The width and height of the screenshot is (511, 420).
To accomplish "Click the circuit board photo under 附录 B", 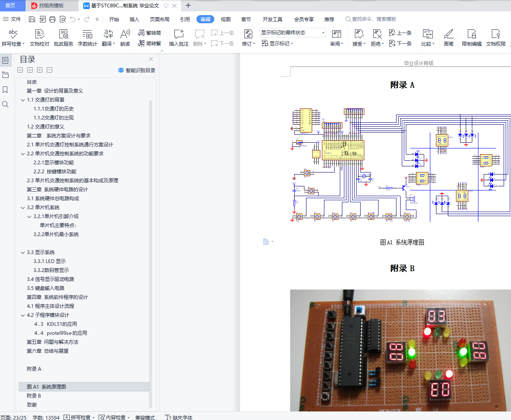I will [x=401, y=350].
